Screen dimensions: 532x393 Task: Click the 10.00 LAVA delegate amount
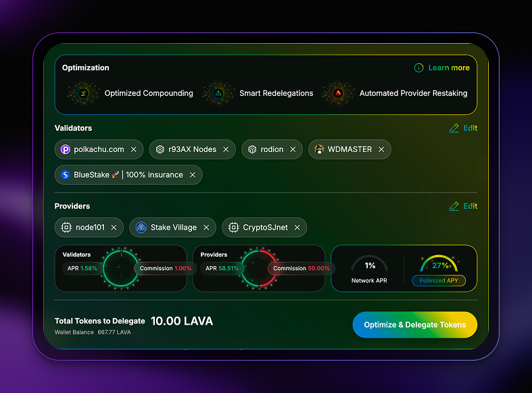coord(181,321)
